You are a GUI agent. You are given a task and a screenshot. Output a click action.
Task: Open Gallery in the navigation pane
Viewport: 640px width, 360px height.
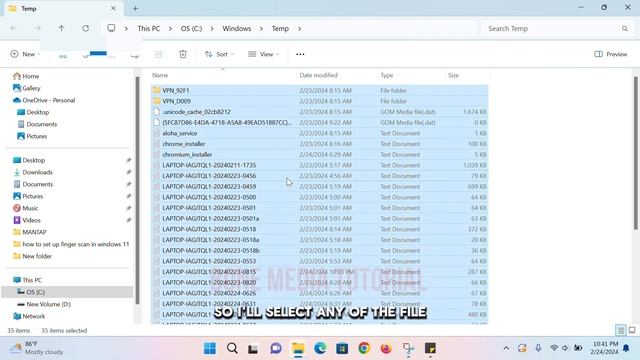[x=27, y=88]
